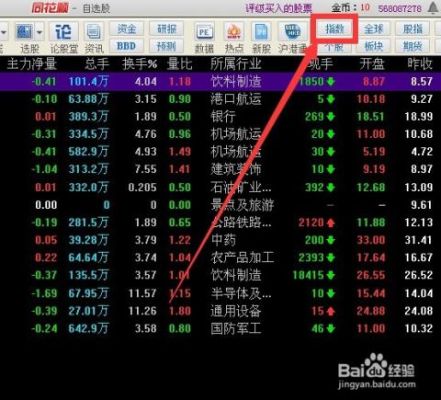Sort by 换手% column header
This screenshot has width=441, height=400.
[x=140, y=64]
